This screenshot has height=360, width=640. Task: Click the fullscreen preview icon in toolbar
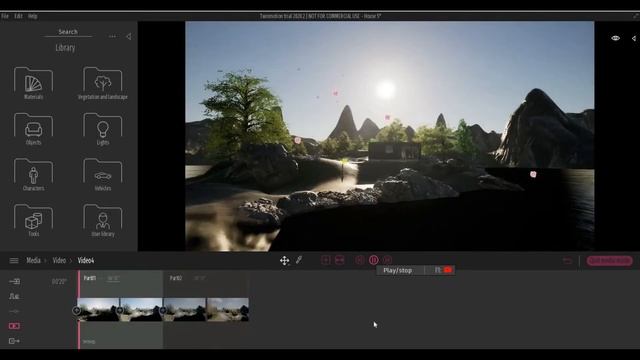(x=340, y=260)
